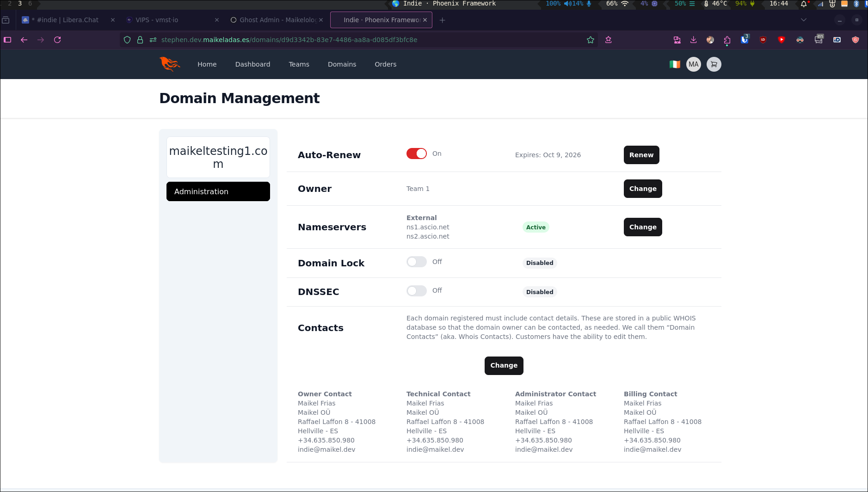The height and width of the screenshot is (492, 868).
Task: Click the Renew button
Action: tap(641, 155)
